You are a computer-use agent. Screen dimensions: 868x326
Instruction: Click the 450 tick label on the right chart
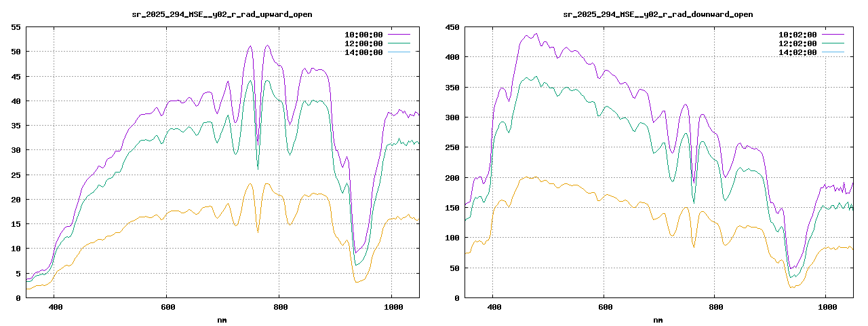point(452,27)
